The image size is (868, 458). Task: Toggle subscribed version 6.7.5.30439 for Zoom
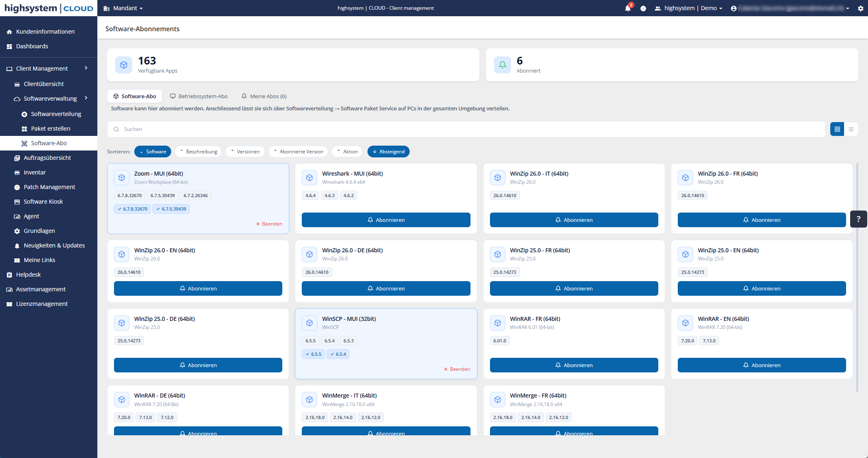click(x=171, y=209)
